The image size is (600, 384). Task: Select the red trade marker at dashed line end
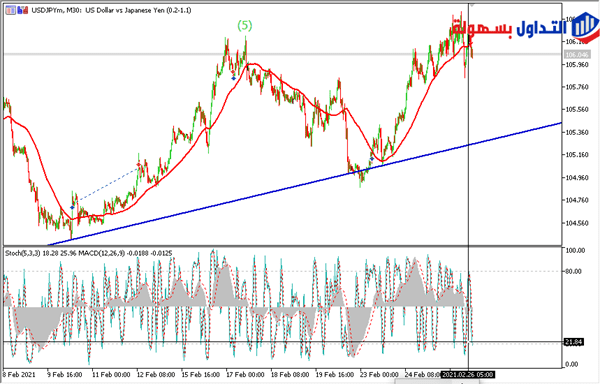139,165
